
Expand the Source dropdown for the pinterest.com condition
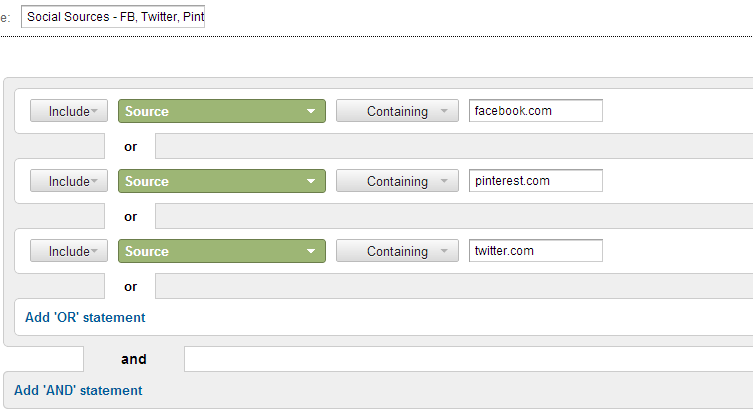[221, 181]
